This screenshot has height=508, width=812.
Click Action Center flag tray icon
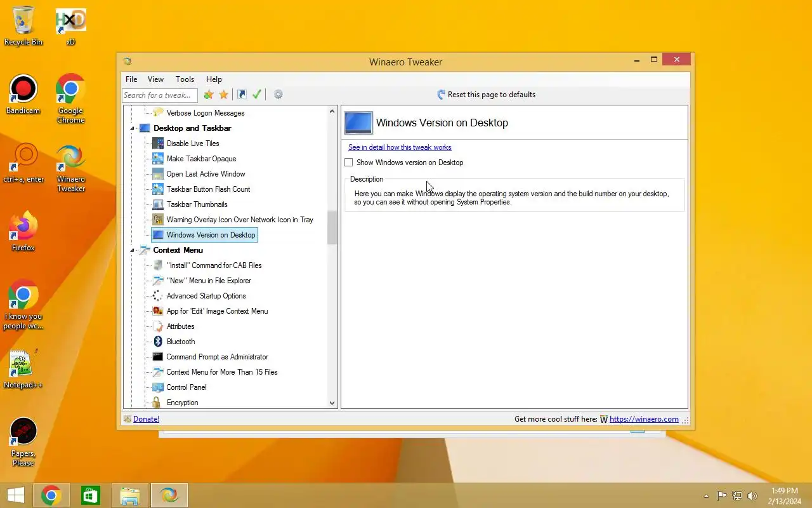tap(722, 496)
